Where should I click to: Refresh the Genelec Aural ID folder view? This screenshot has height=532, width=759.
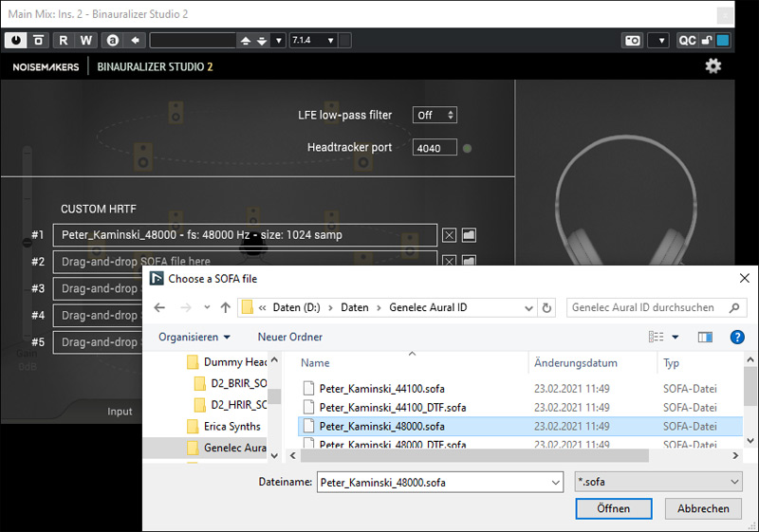[546, 307]
